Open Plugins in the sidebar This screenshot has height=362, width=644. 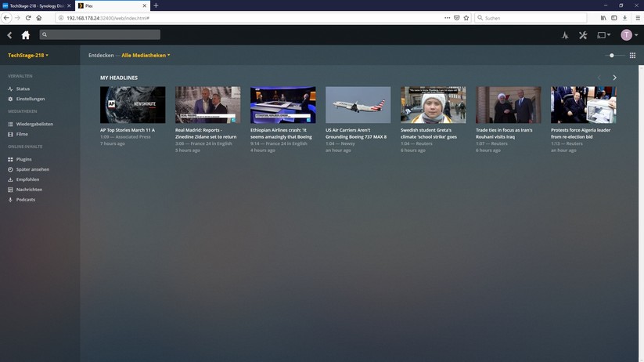pyautogui.click(x=23, y=159)
